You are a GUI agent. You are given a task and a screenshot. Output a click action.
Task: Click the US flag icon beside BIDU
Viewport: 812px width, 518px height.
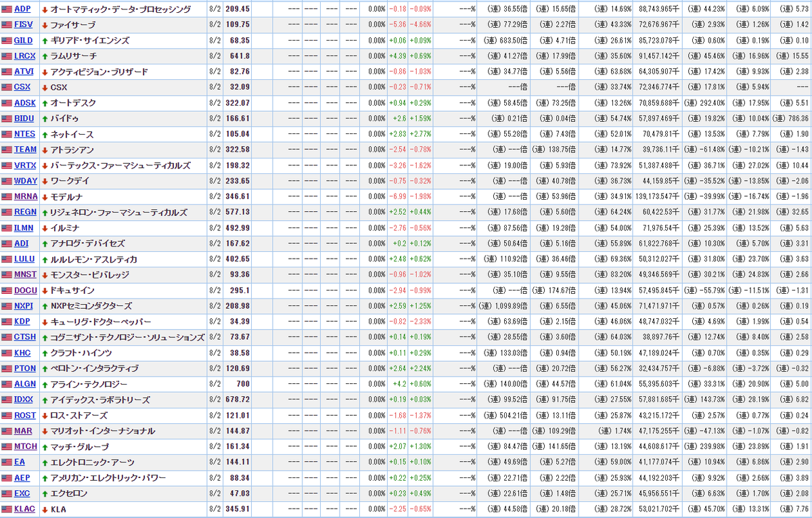[7, 118]
